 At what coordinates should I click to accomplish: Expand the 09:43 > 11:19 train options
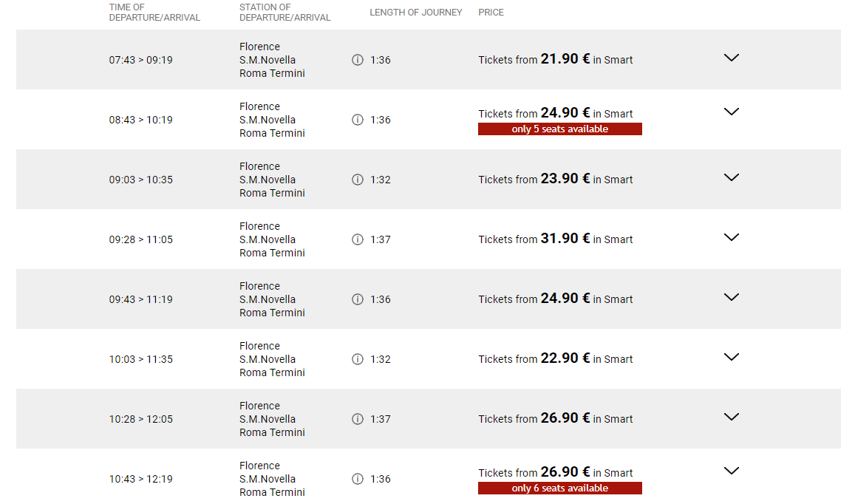[732, 297]
